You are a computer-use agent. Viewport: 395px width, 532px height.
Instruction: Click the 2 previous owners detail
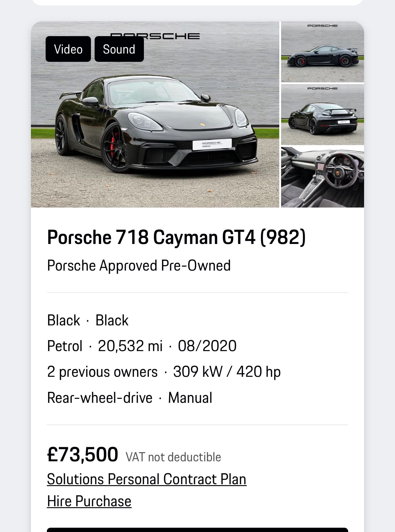[102, 372]
